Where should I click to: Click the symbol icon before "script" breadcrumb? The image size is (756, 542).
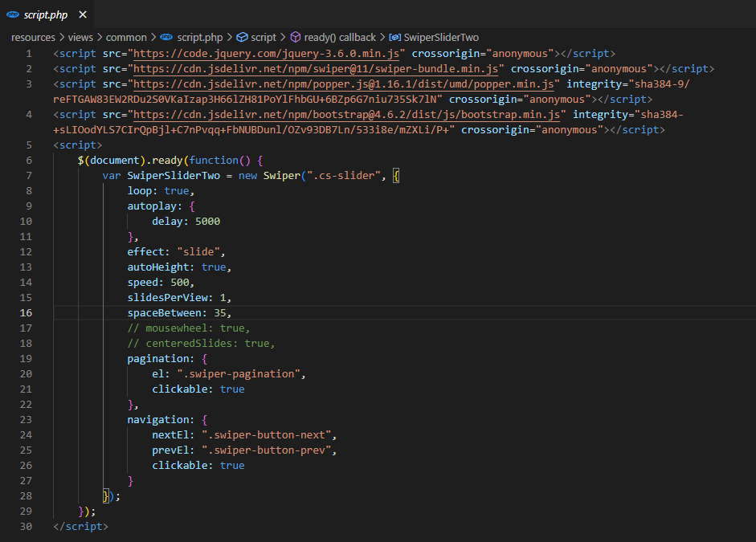click(x=241, y=37)
